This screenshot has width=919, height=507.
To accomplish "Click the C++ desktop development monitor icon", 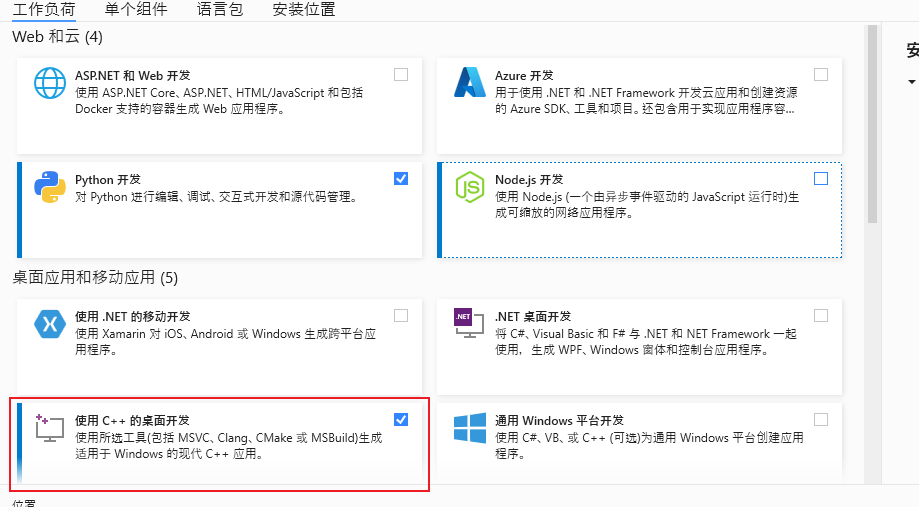I will pos(49,427).
